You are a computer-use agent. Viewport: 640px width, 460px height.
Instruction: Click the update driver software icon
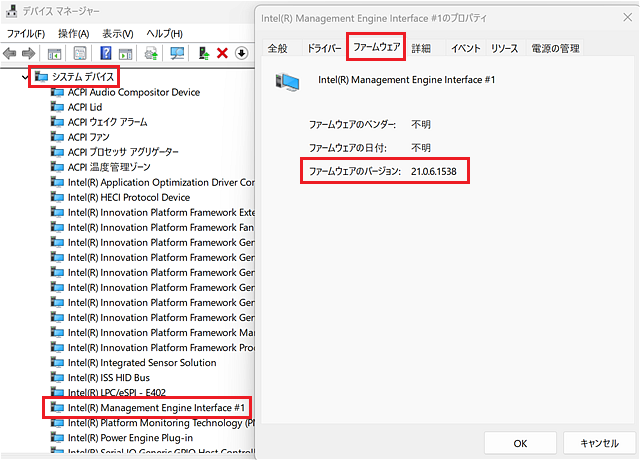(151, 53)
